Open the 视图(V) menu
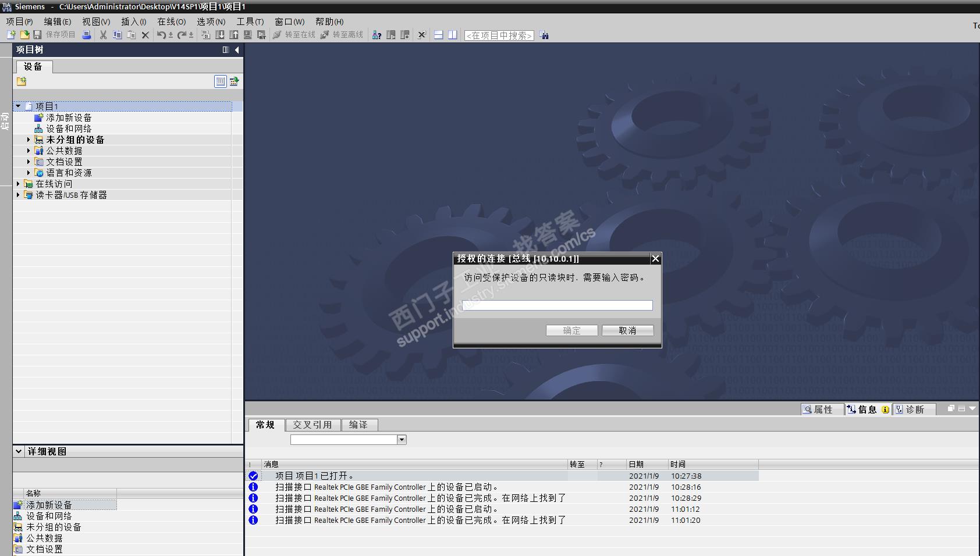 pos(96,22)
